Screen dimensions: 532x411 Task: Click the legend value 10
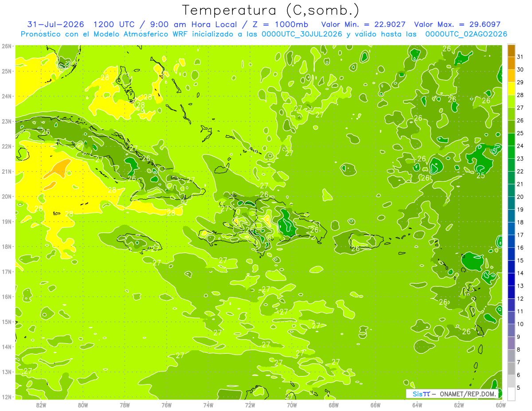(520, 324)
